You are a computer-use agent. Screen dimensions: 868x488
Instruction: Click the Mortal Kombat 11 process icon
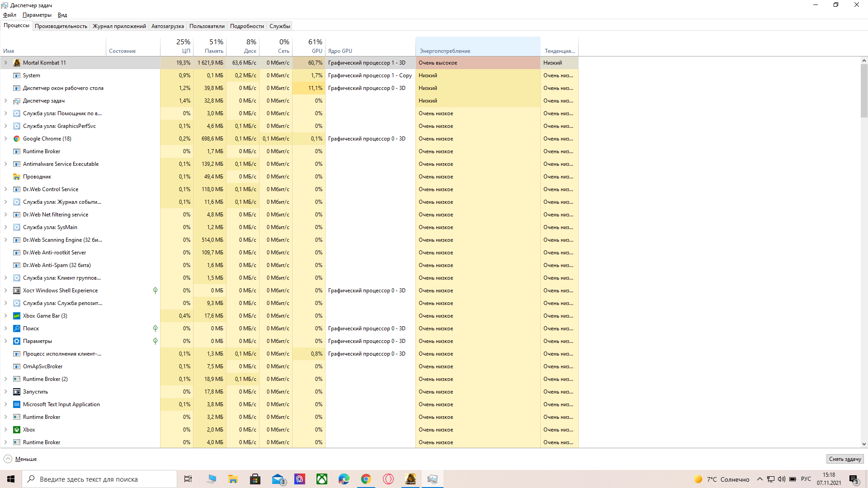[x=17, y=63]
